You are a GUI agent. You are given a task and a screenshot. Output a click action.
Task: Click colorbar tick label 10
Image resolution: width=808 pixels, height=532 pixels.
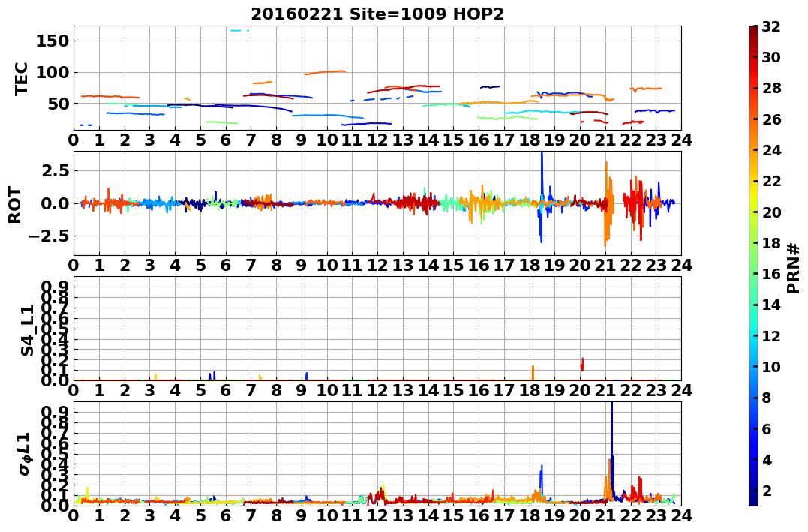coord(771,366)
